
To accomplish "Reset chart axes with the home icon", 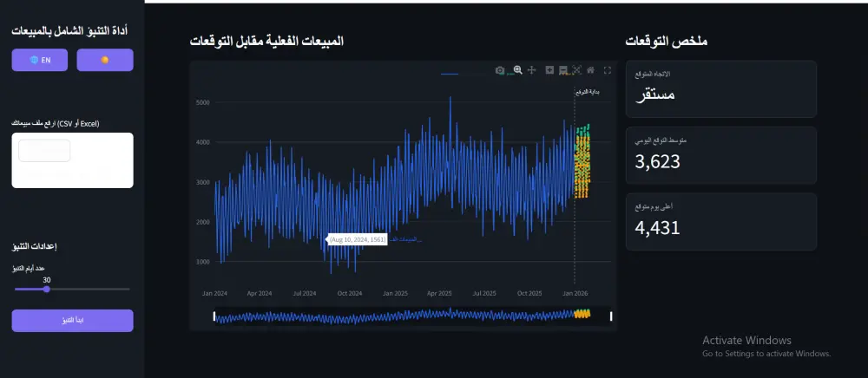I will pyautogui.click(x=590, y=70).
